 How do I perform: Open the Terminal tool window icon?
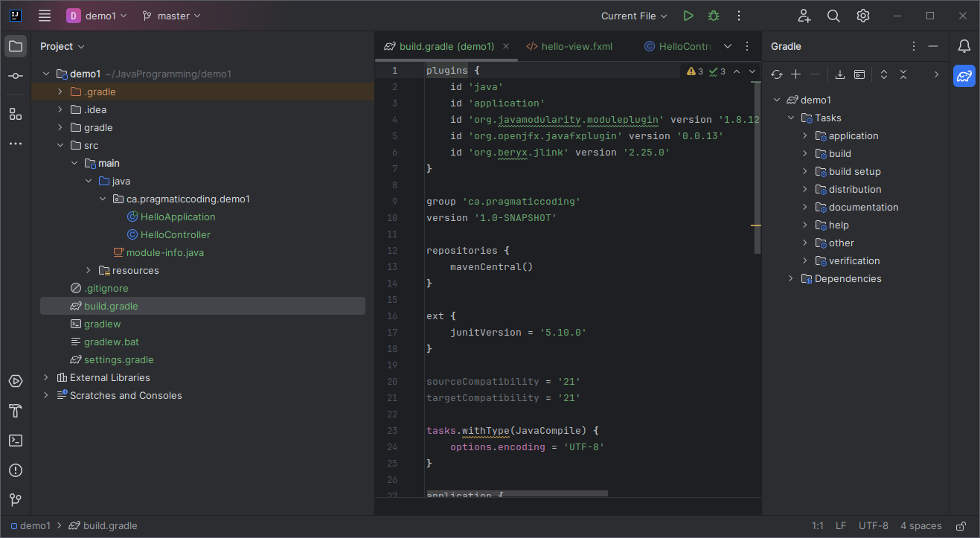[16, 441]
